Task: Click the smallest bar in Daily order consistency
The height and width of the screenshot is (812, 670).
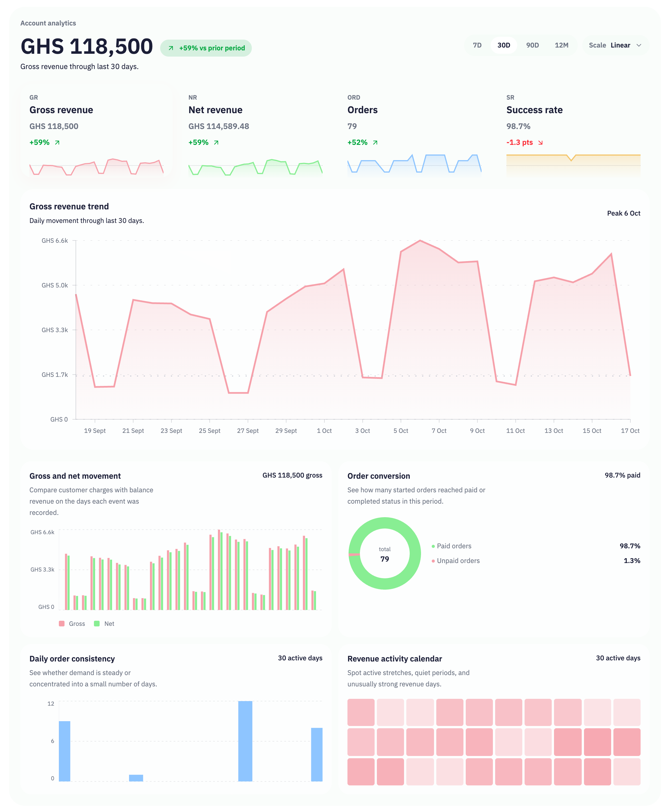Action: 136,778
